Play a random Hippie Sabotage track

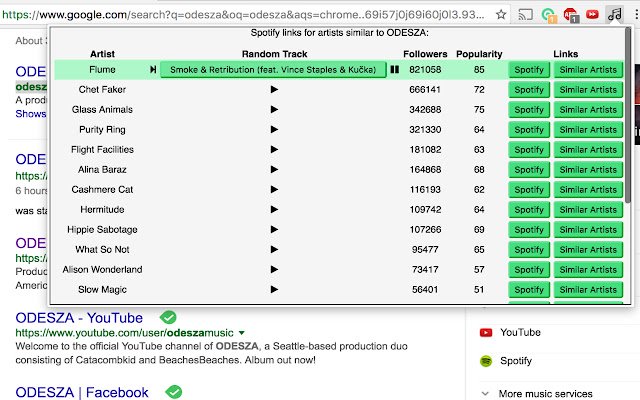pyautogui.click(x=274, y=229)
